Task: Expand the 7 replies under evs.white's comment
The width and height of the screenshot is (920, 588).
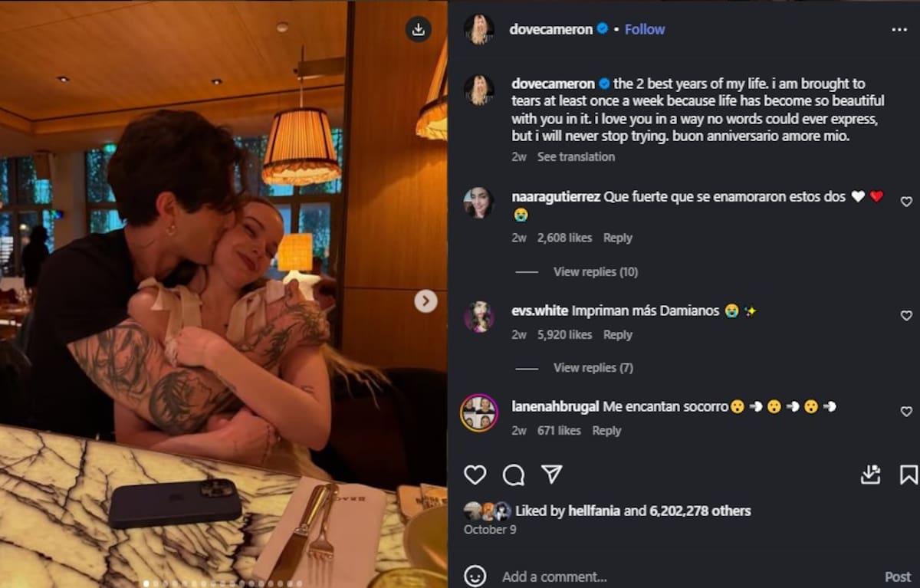Action: point(593,367)
